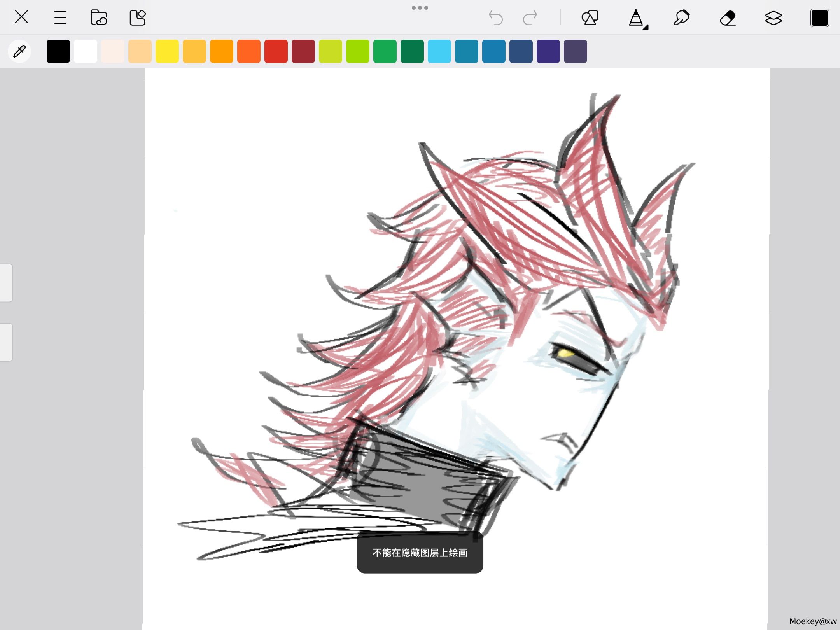The image size is (840, 630).
Task: Open the current color picker square
Action: click(819, 18)
